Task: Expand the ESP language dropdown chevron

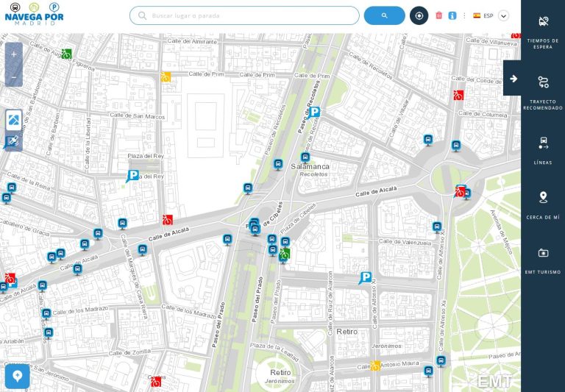Action: pos(504,15)
